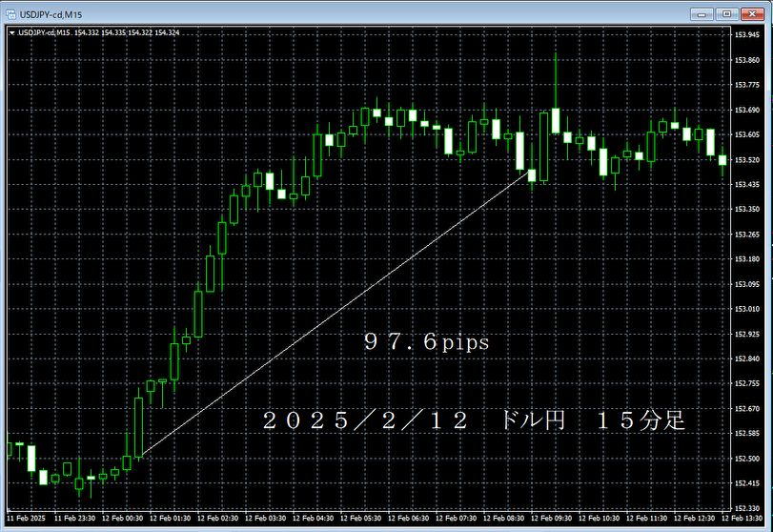
Task: Click the 153.010 price scale label
Action: 747,309
